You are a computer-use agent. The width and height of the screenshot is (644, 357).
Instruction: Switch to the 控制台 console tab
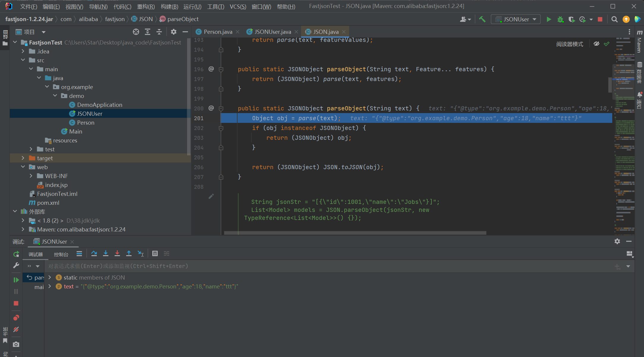(61, 254)
